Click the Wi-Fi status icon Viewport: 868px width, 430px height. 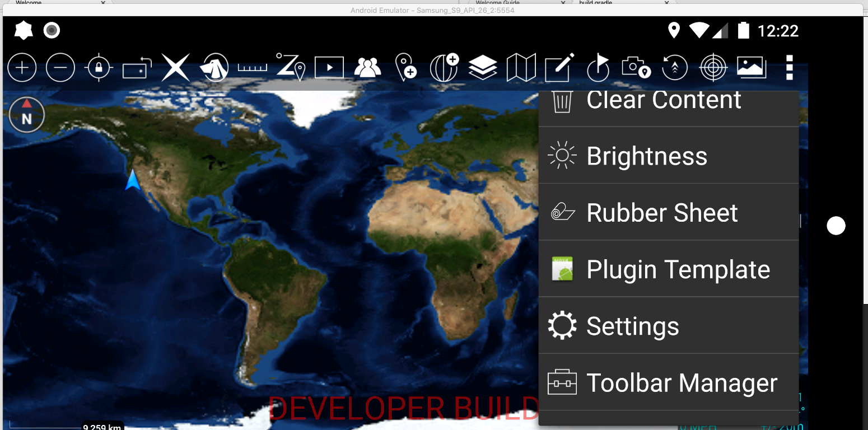[699, 30]
